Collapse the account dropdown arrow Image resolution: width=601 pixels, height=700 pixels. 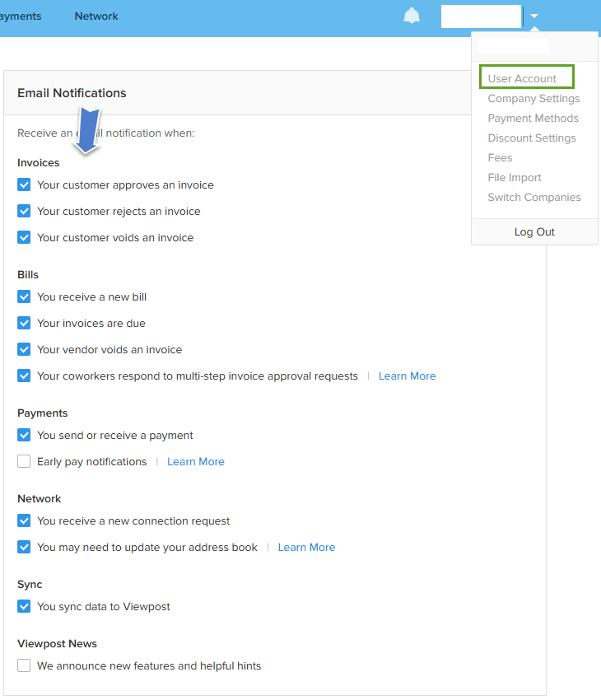pos(534,16)
